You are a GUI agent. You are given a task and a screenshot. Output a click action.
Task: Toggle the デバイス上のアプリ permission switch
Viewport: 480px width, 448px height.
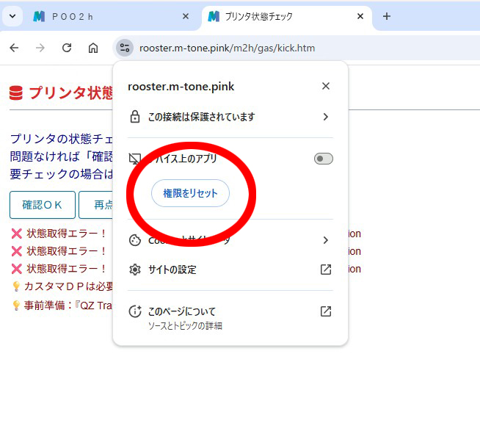click(x=323, y=159)
